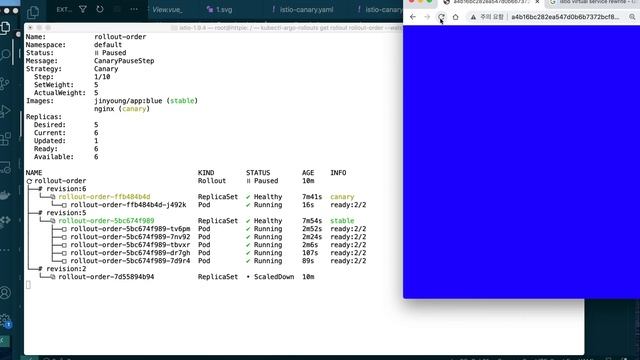This screenshot has height=360, width=640.
Task: Open the Extensions view icon
Action: [5, 139]
